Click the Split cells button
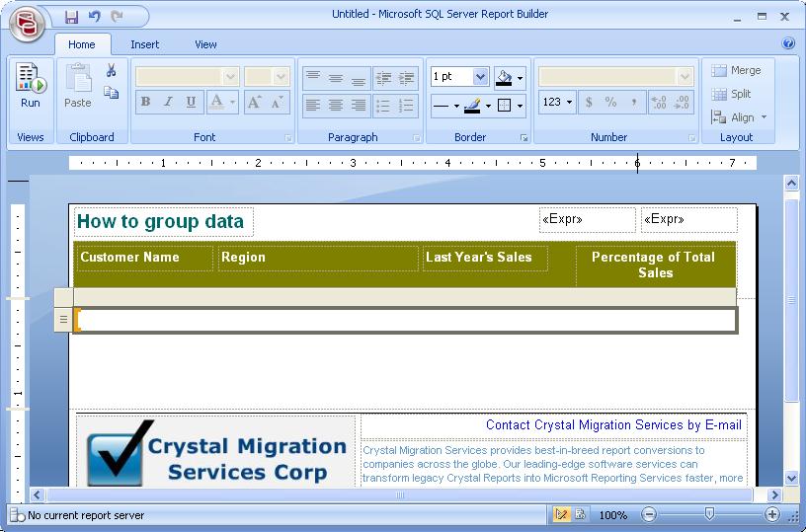 731,94
